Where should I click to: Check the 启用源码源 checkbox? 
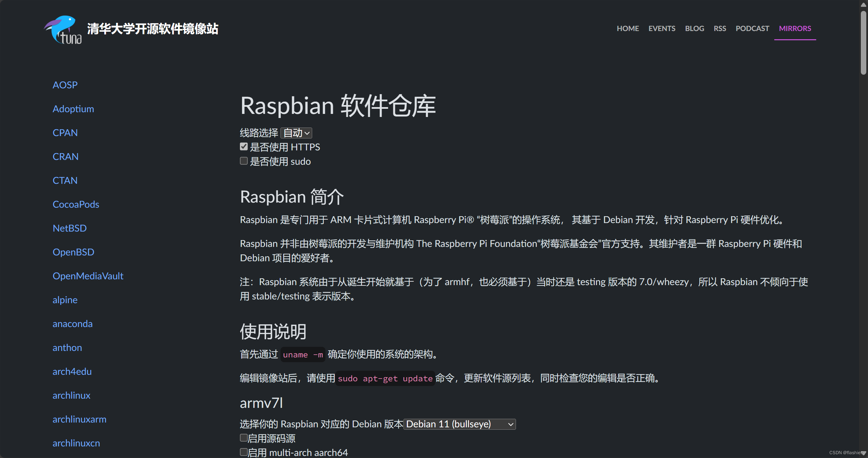(x=244, y=438)
